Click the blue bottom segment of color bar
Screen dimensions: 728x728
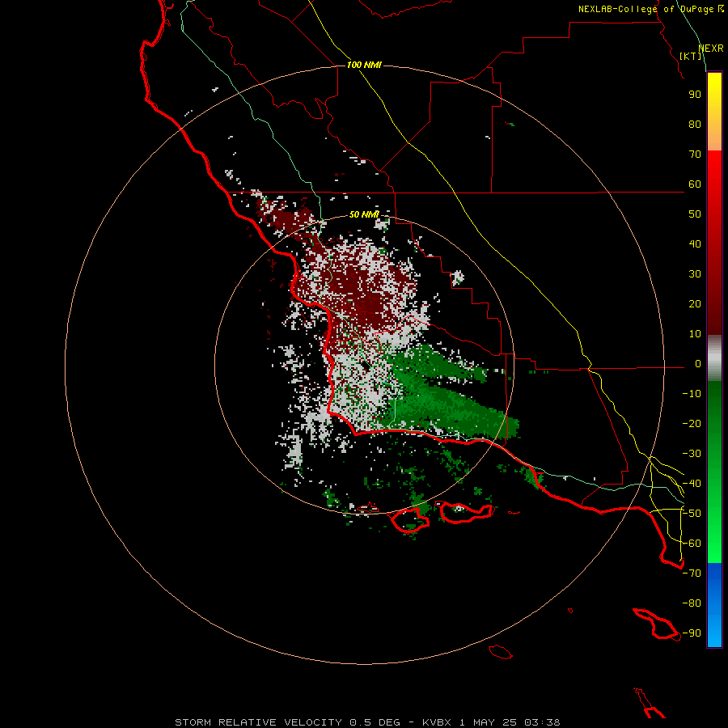pos(714,605)
